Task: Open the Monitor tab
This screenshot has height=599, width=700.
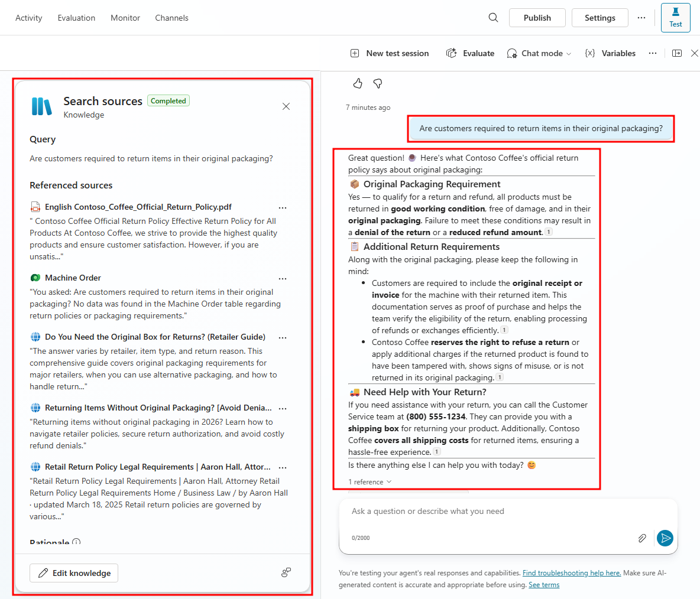Action: [x=125, y=18]
